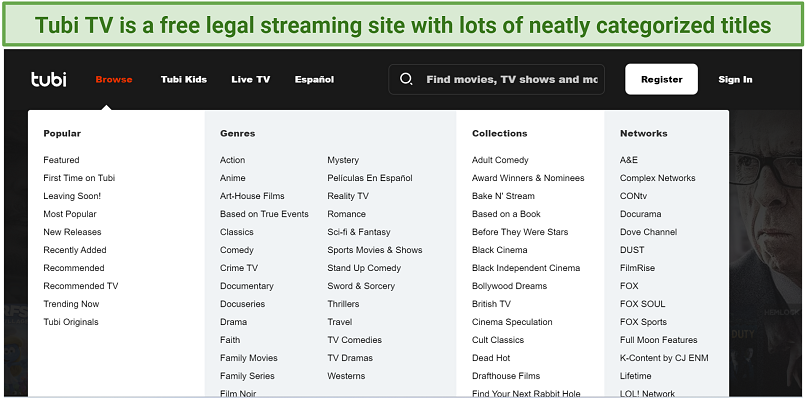Open the Crime TV genre

coord(239,268)
